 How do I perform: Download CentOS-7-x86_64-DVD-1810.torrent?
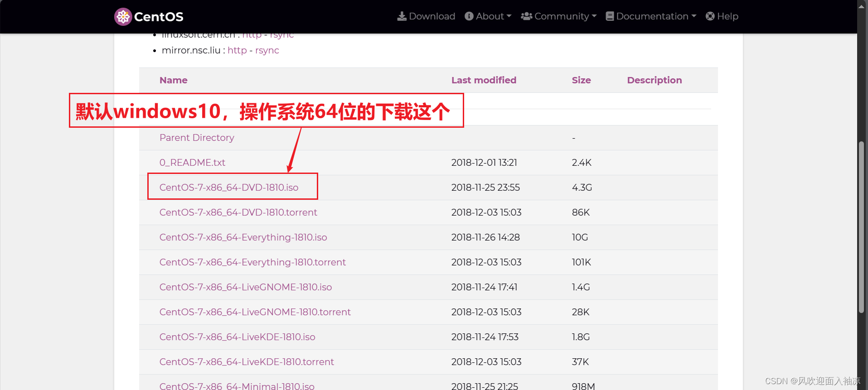point(238,212)
